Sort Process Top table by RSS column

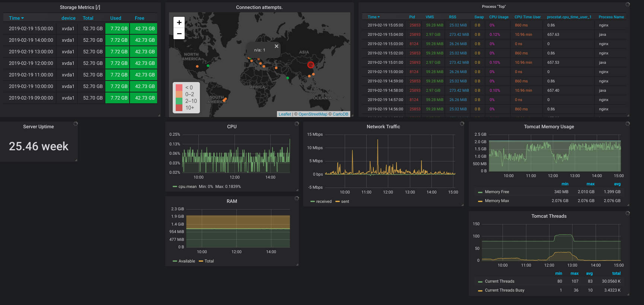tap(452, 17)
